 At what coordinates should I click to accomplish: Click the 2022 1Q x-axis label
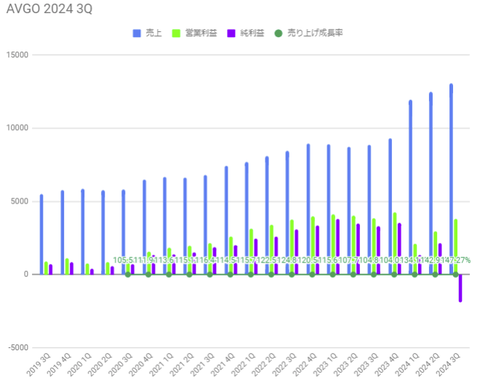click(x=243, y=365)
